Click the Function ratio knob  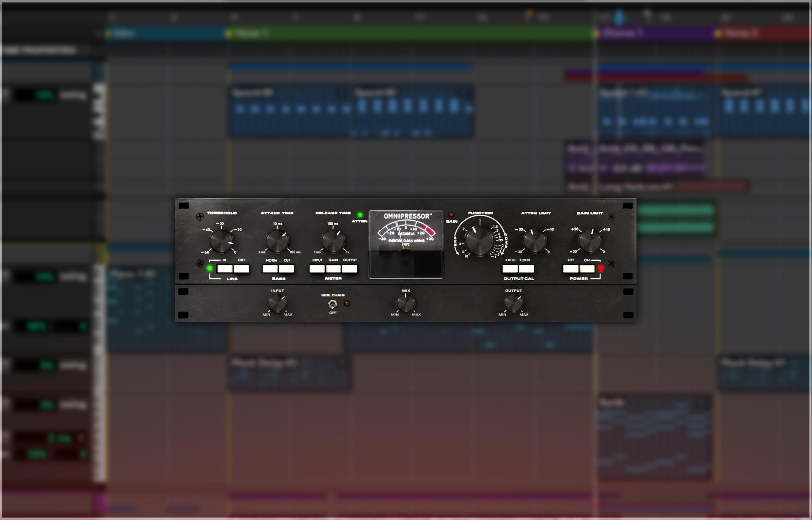point(480,241)
